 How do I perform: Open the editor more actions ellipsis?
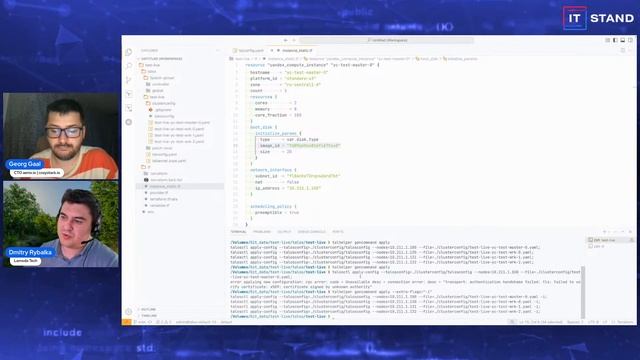(x=631, y=50)
